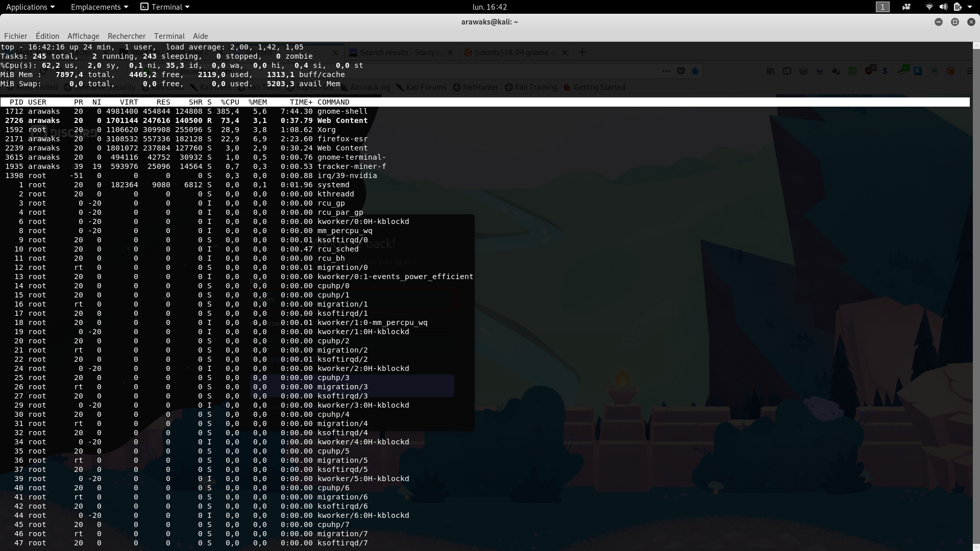Click the volume speaker icon
This screenshot has width=980, height=551.
pyautogui.click(x=943, y=7)
